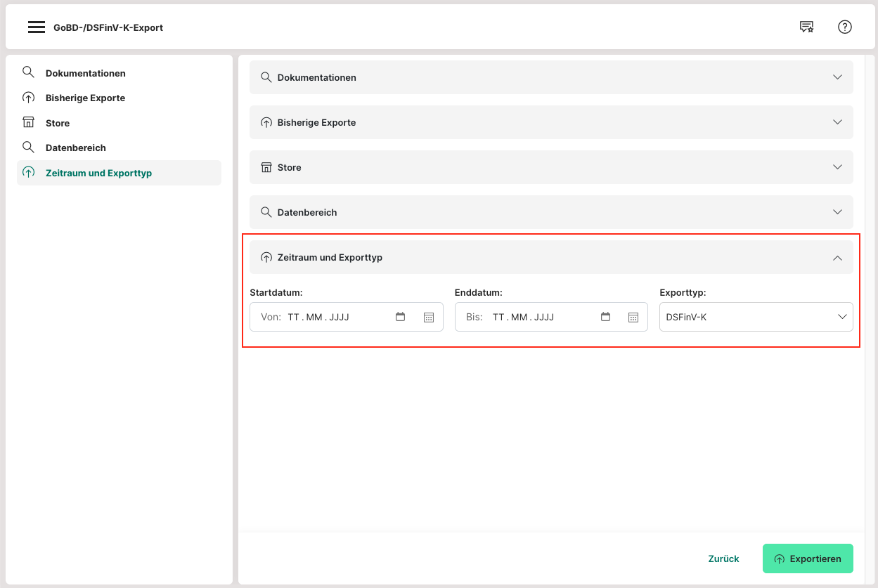Viewport: 878px width, 588px height.
Task: Click the Zurück link
Action: (723, 558)
